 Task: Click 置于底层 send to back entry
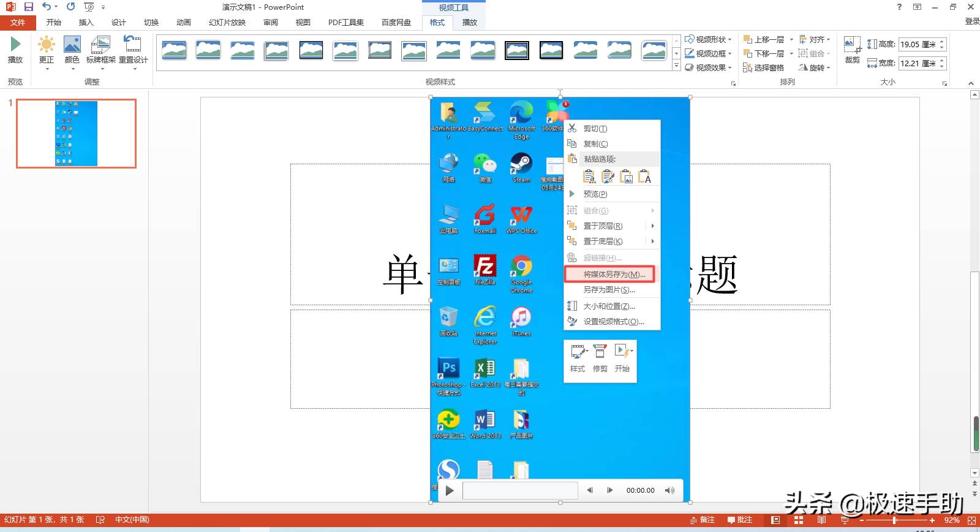(x=611, y=241)
